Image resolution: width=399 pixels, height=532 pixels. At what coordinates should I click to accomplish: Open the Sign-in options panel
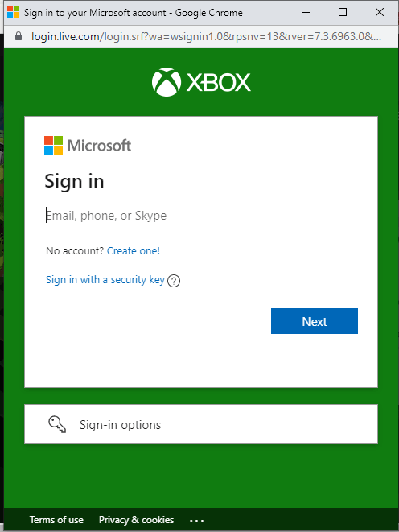tap(201, 424)
